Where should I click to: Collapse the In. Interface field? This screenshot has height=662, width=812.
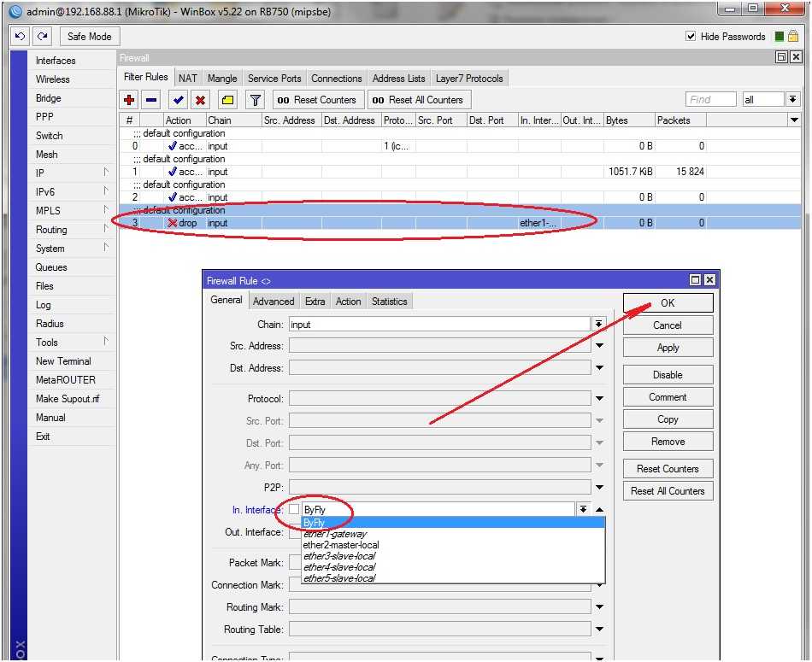pos(599,509)
